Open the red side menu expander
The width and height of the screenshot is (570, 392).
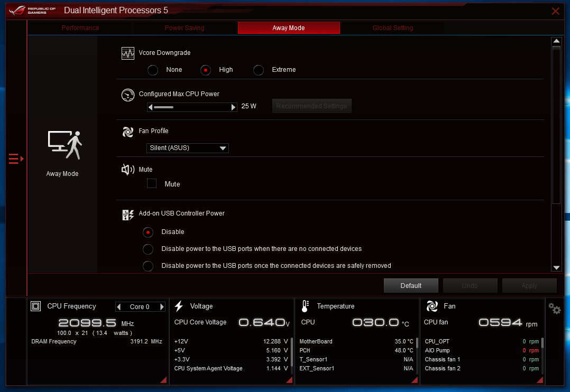(x=16, y=159)
